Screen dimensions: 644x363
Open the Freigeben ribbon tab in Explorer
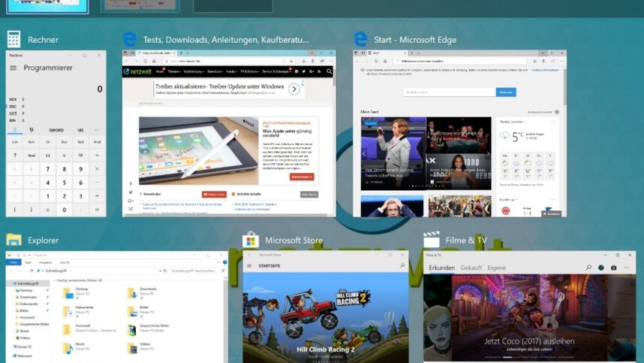pyautogui.click(x=45, y=262)
